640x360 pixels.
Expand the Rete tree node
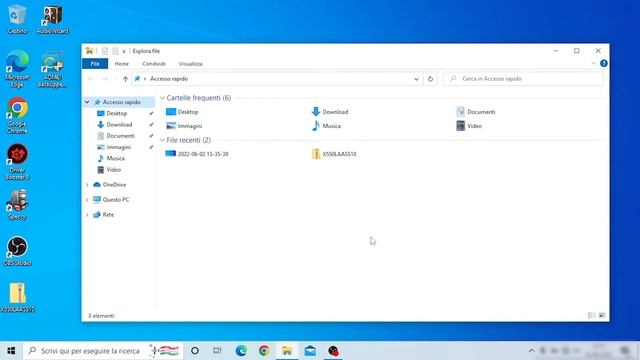tap(87, 215)
